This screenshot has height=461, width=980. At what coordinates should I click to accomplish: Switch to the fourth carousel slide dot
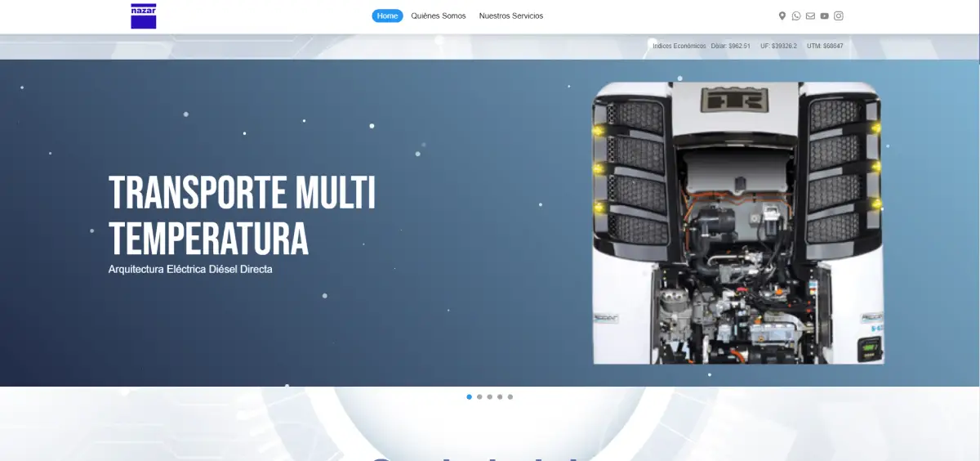pos(500,396)
